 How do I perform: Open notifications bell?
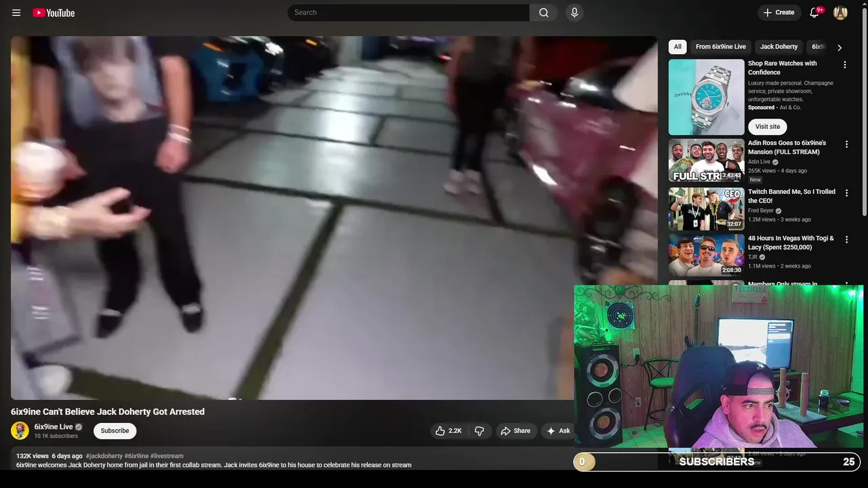click(x=814, y=12)
